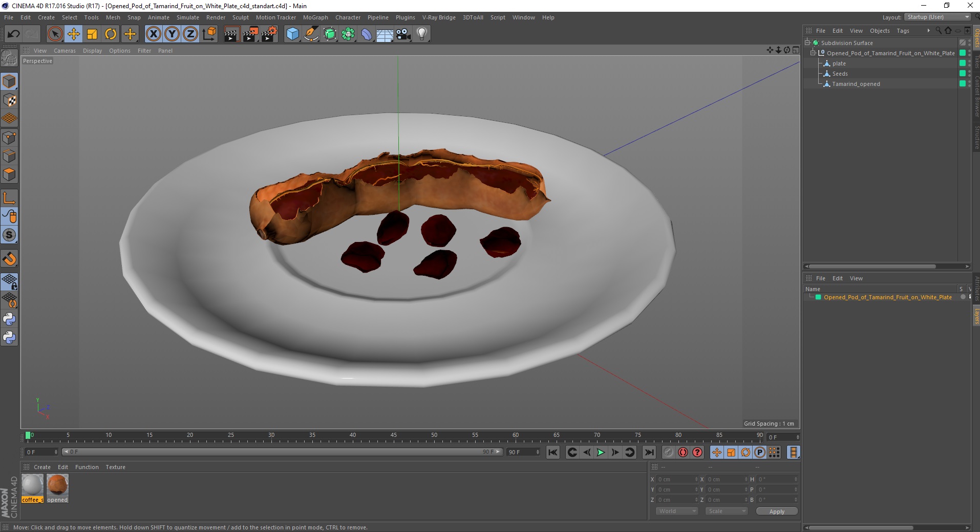980x532 pixels.
Task: Open the Array modeling objects icon
Action: click(348, 34)
